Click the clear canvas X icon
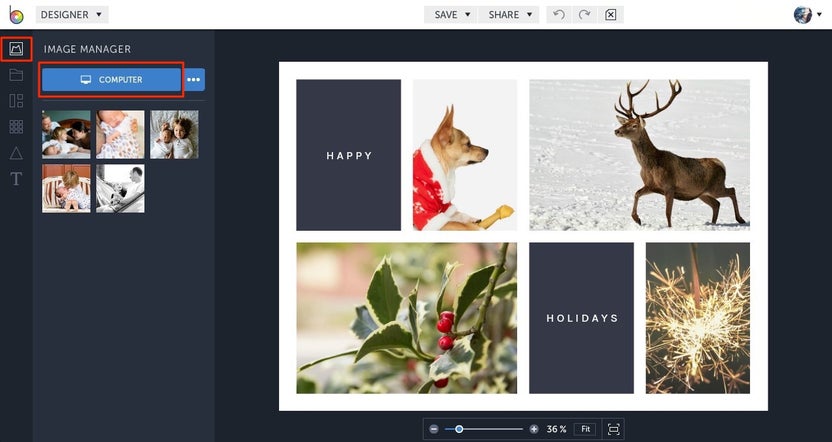The image size is (832, 442). [611, 15]
